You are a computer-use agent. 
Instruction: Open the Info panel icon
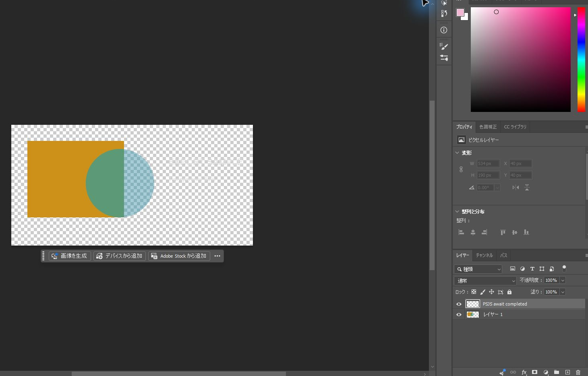coord(444,30)
